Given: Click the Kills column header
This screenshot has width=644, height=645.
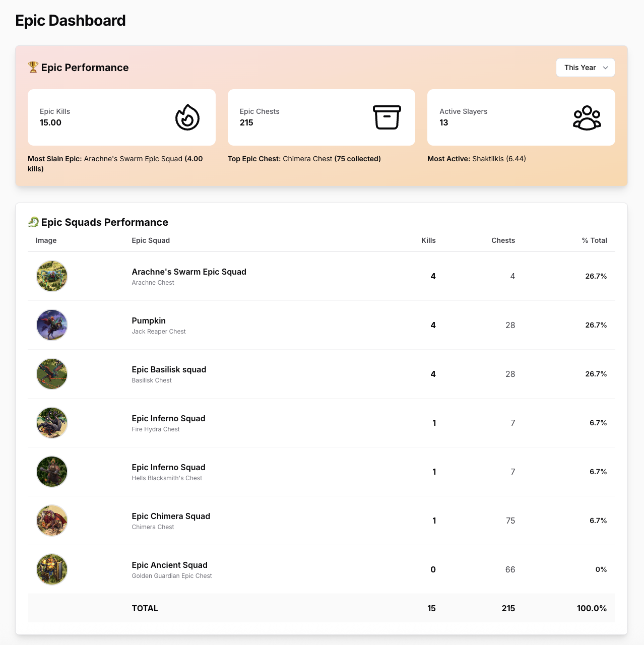Looking at the screenshot, I should coord(428,240).
